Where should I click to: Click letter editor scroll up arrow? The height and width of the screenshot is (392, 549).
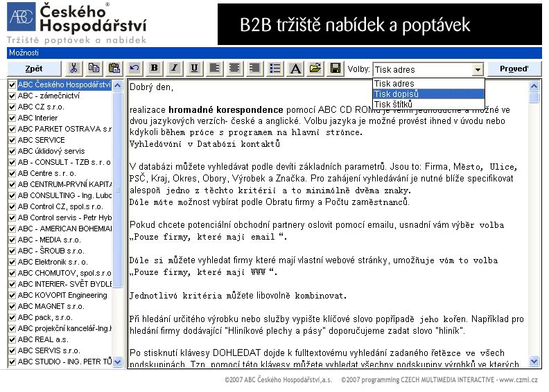point(534,86)
